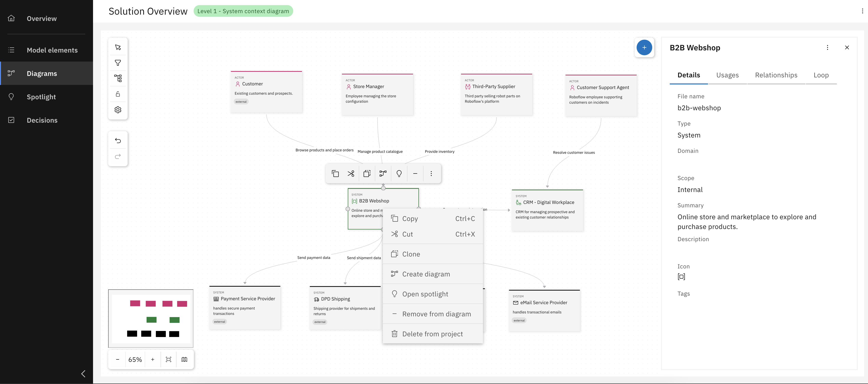Undo the last change
This screenshot has width=868, height=384.
coord(118,140)
